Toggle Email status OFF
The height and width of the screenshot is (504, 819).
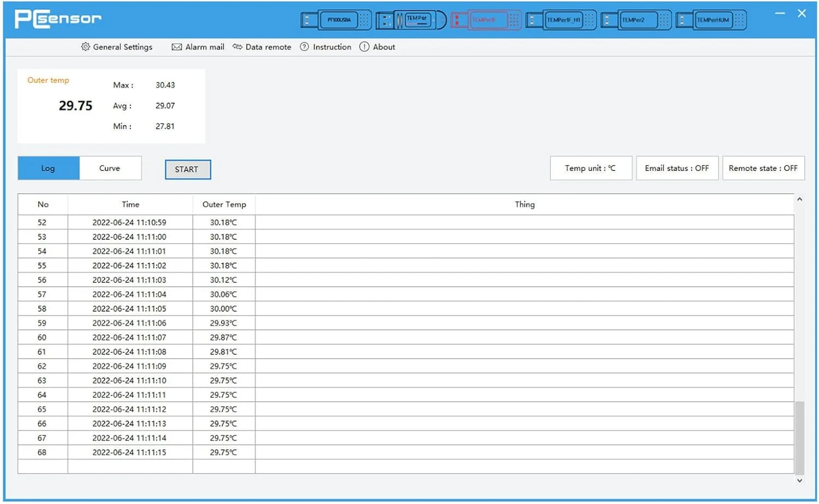click(677, 168)
